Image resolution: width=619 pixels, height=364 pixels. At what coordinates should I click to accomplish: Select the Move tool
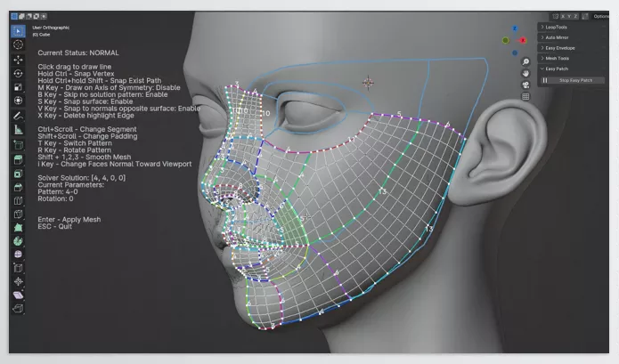[x=18, y=59]
